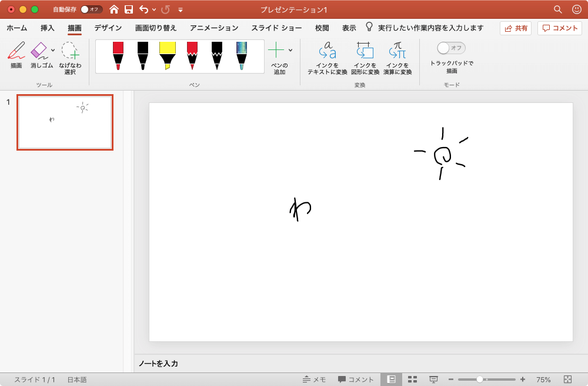Open the Draw (描画) ribbon tab
588x386 pixels.
click(x=75, y=28)
